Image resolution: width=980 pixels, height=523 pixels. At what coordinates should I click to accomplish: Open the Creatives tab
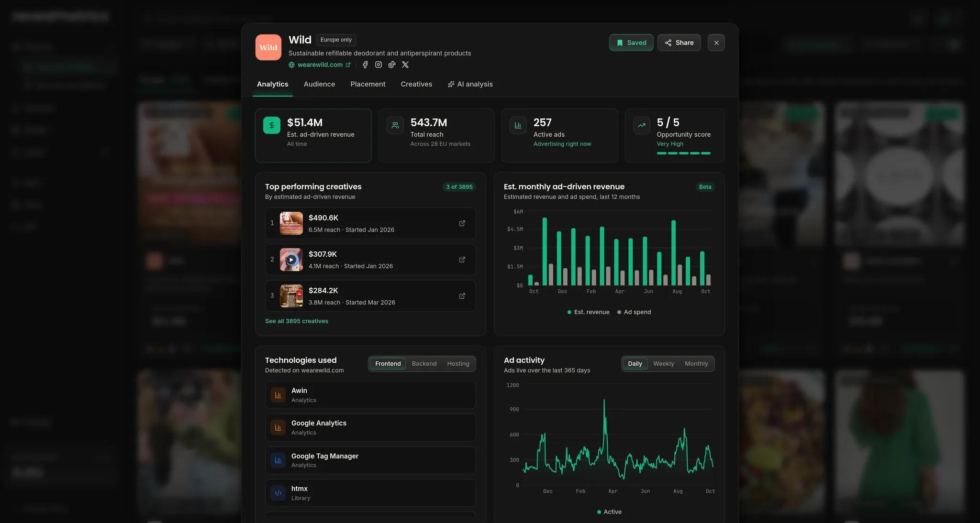[416, 84]
